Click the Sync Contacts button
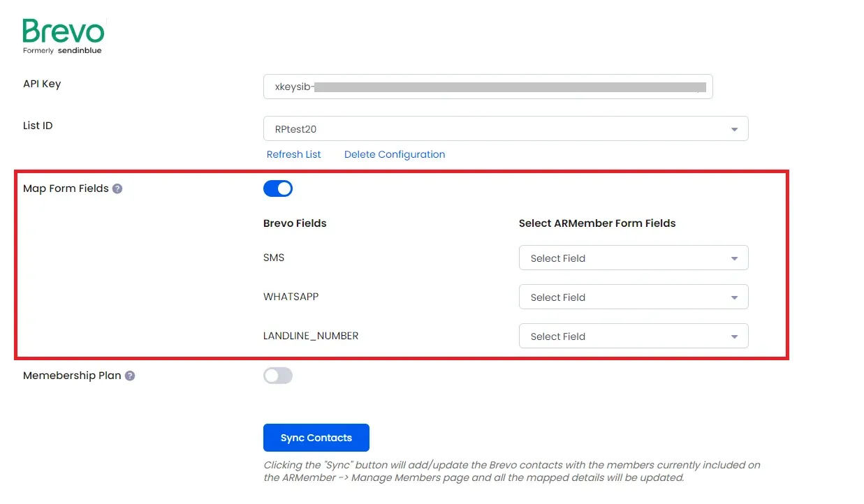This screenshot has width=864, height=504. (316, 438)
